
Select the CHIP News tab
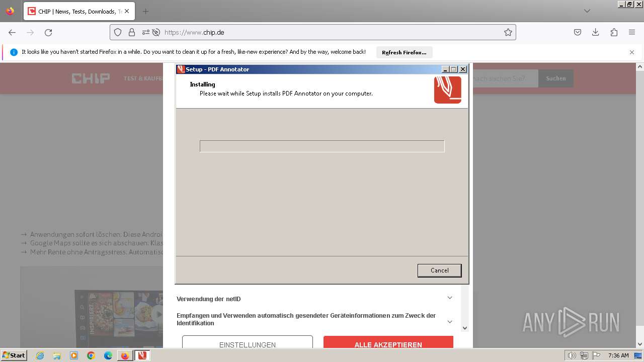click(x=79, y=11)
